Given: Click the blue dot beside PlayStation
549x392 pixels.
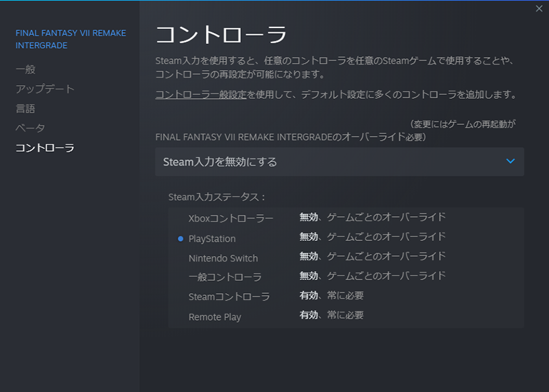Looking at the screenshot, I should pyautogui.click(x=180, y=238).
